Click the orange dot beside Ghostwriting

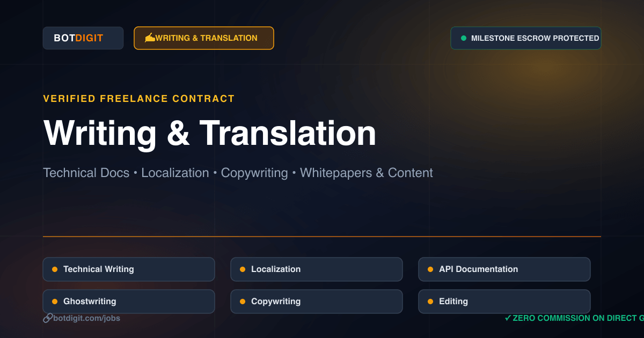55,302
